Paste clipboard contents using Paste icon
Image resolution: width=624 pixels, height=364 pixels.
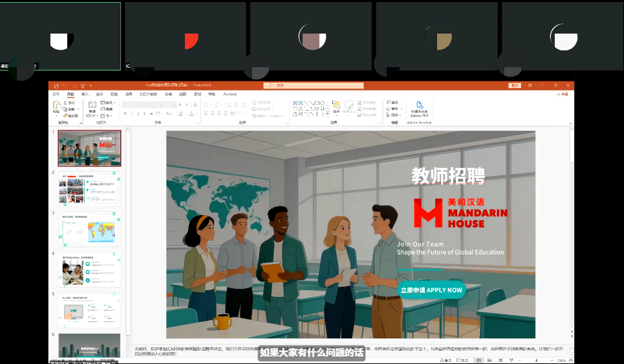[56, 105]
